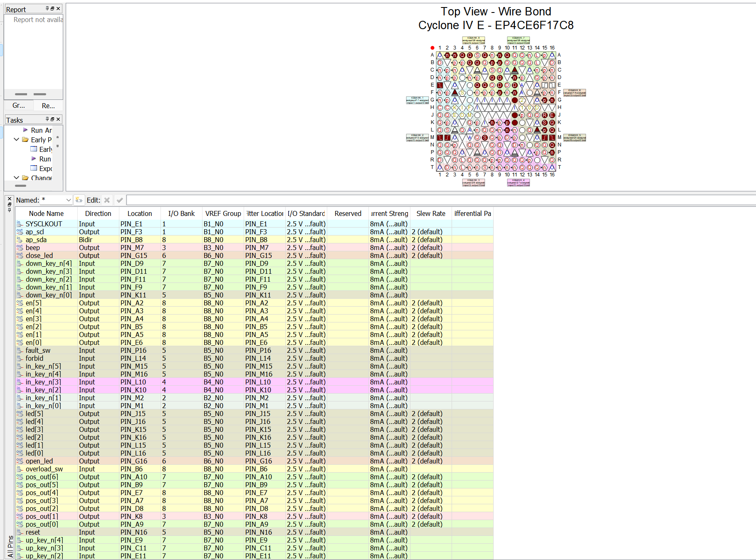The width and height of the screenshot is (756, 560).
Task: Click the Expo task window icon
Action: click(34, 168)
